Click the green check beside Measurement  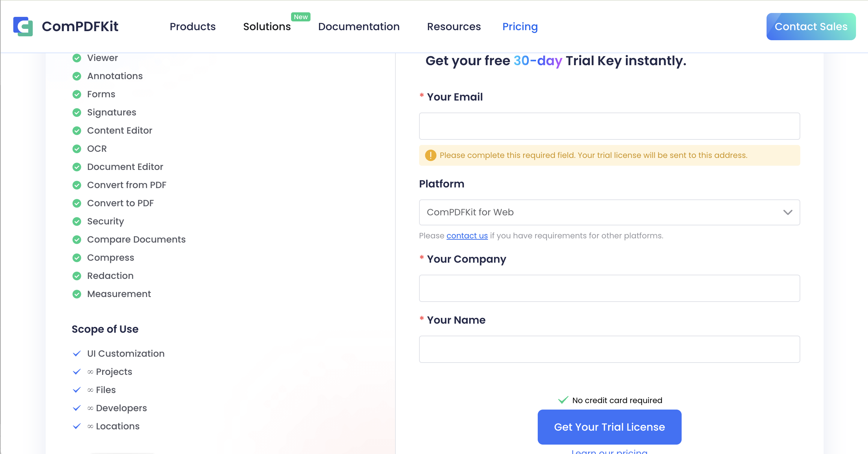77,294
